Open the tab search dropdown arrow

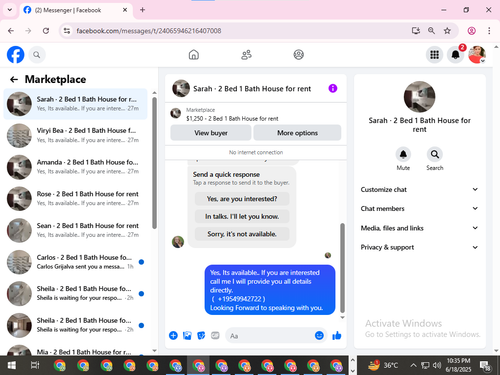pos(10,10)
